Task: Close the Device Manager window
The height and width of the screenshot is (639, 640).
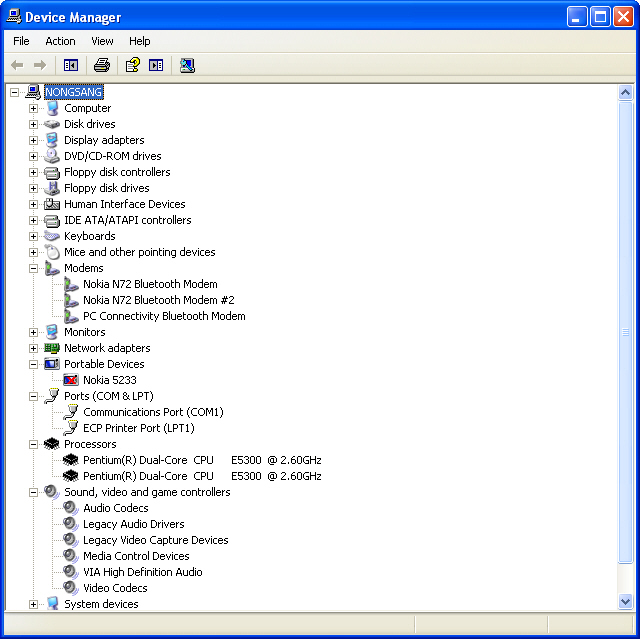Action: 624,17
